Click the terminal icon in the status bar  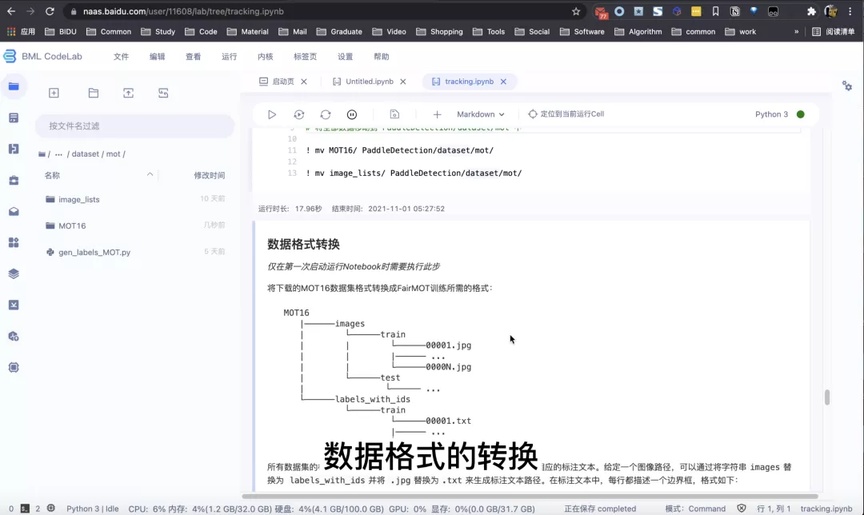click(x=25, y=508)
